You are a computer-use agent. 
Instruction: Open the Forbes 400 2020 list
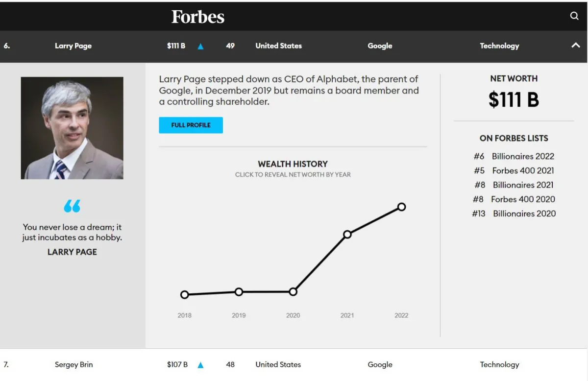pos(523,199)
